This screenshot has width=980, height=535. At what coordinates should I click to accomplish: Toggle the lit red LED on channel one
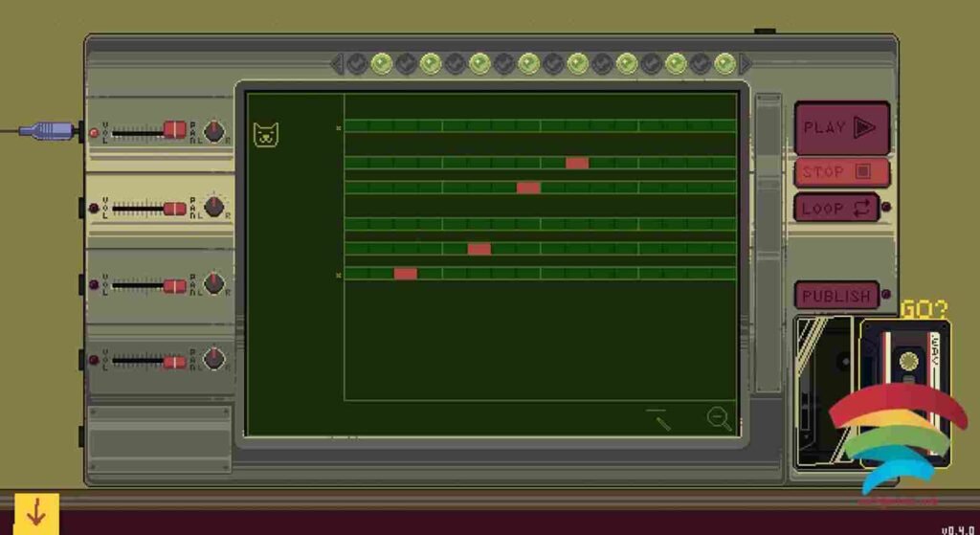pyautogui.click(x=94, y=132)
